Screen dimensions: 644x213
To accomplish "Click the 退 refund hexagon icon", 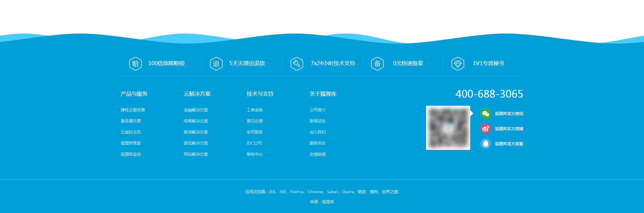I will 216,63.
